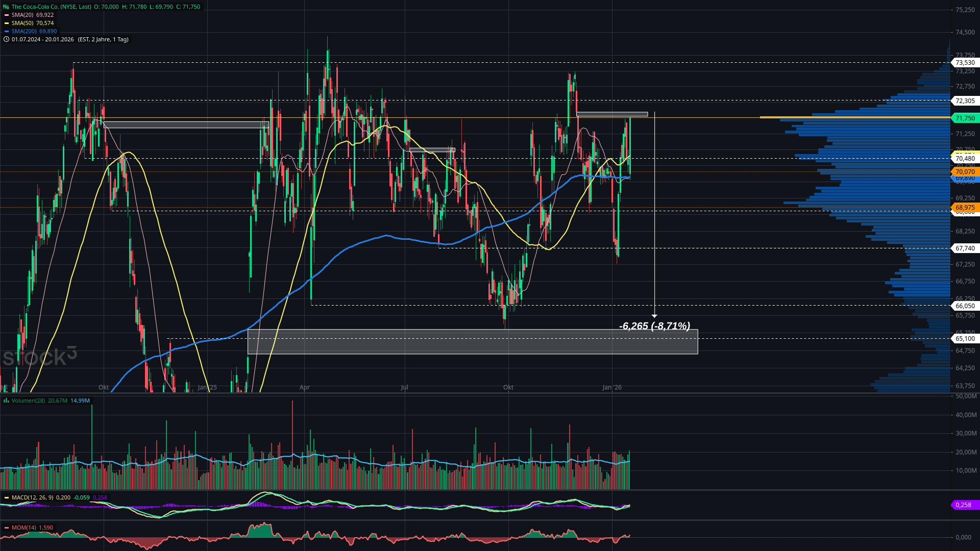Click the candlestick chart-type icon beside Coca-Cola
The image size is (980, 551).
point(6,7)
